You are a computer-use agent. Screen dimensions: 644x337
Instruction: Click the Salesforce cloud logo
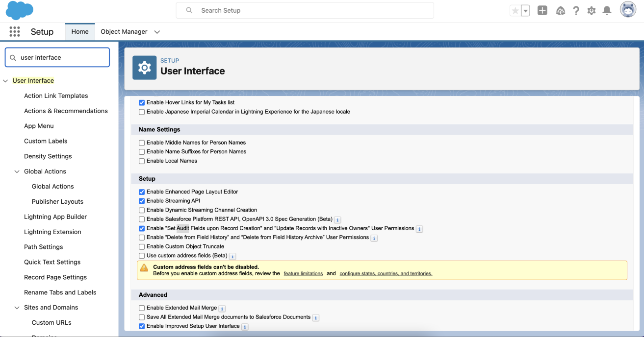click(x=20, y=10)
